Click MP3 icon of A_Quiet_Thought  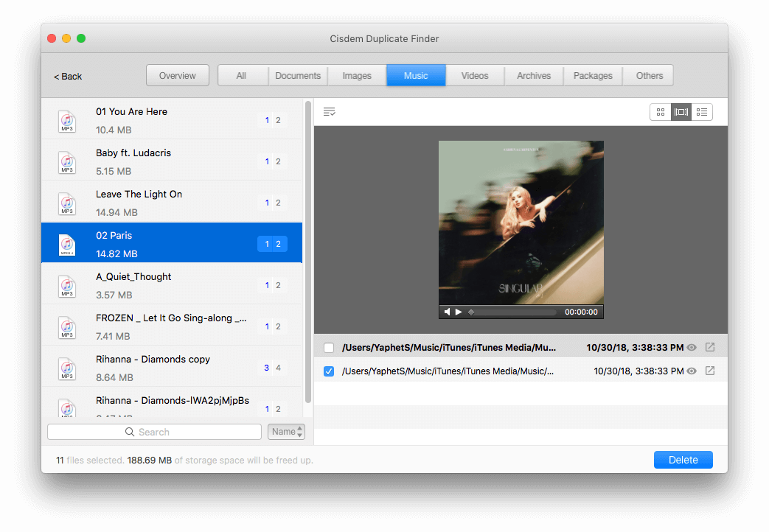[x=67, y=285]
